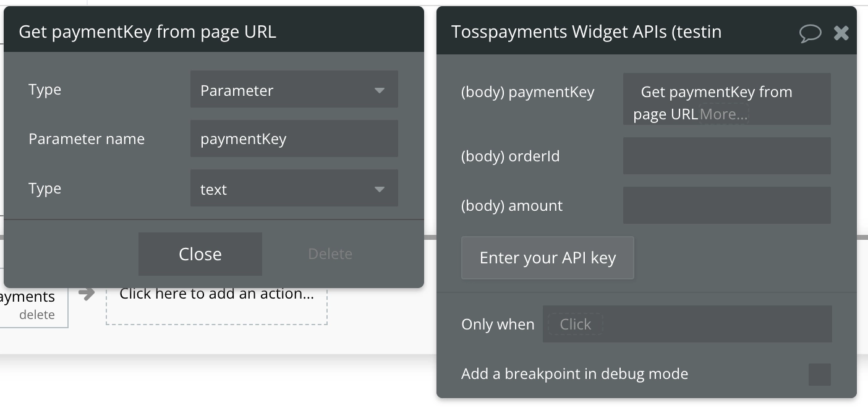Click the comment speech bubble icon
The height and width of the screenshot is (408, 868).
click(x=810, y=33)
